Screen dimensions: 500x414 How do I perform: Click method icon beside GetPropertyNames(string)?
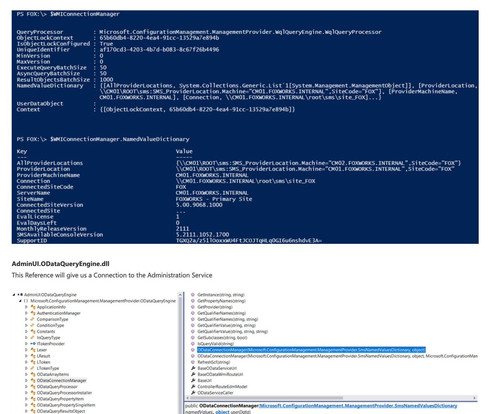[x=193, y=301]
